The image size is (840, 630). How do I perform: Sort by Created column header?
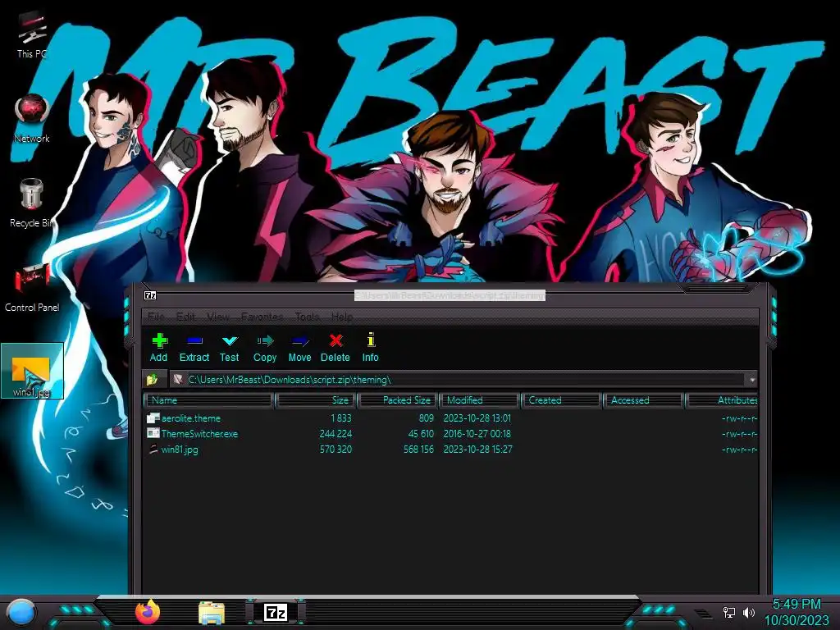tap(561, 400)
